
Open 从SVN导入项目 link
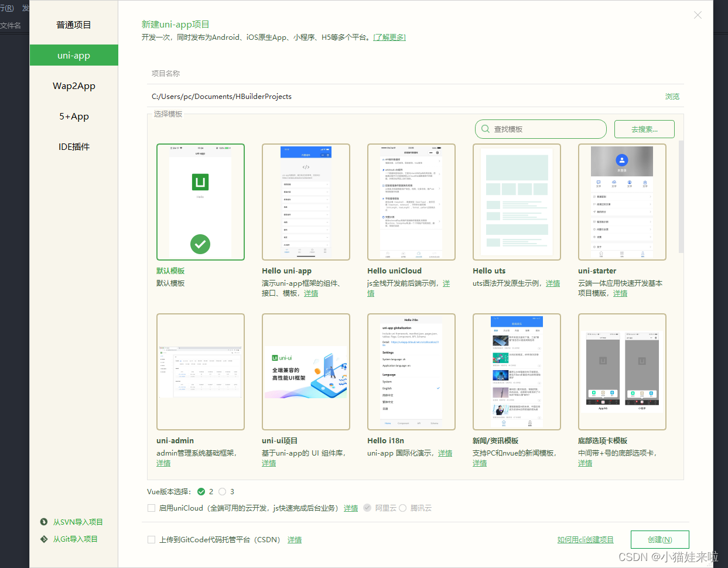78,522
